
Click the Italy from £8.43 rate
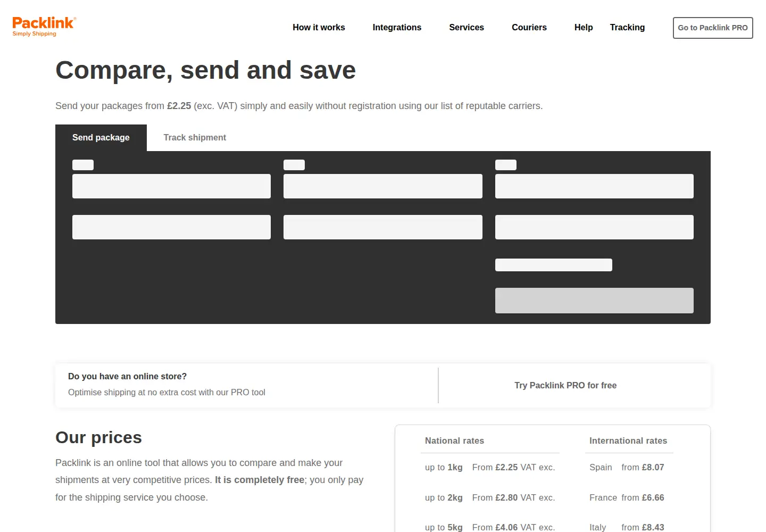point(627,527)
